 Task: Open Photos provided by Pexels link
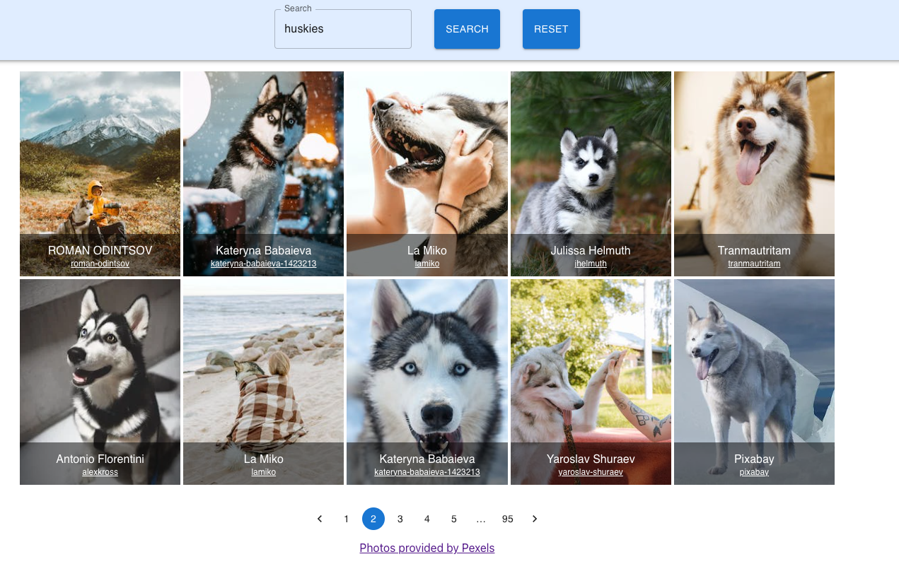pos(427,548)
